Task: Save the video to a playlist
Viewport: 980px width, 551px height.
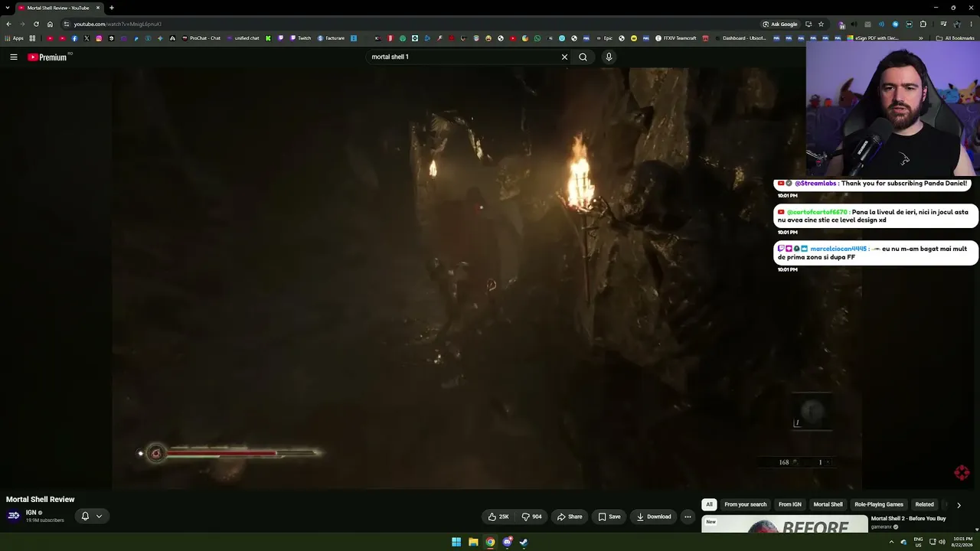Action: [x=609, y=517]
